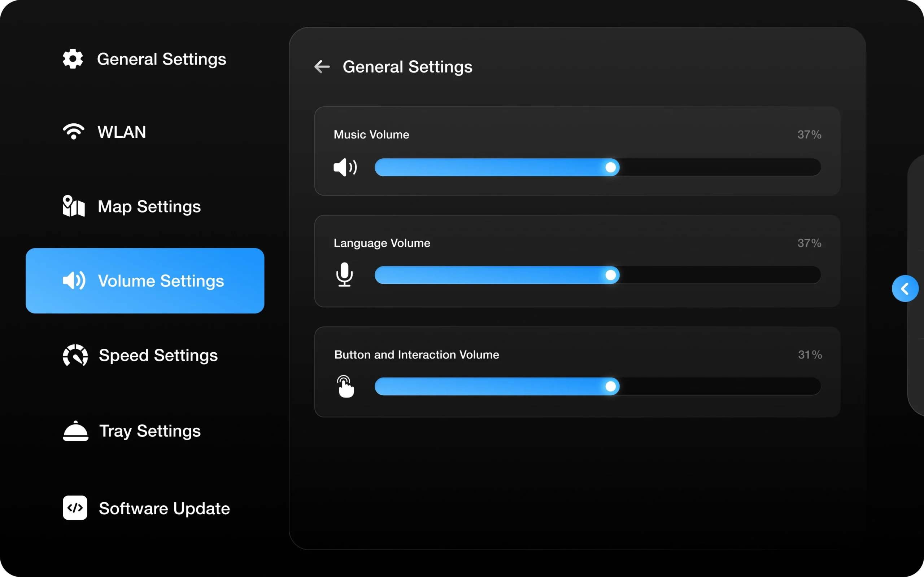924x577 pixels.
Task: Click the Music Volume speaker icon
Action: (345, 167)
